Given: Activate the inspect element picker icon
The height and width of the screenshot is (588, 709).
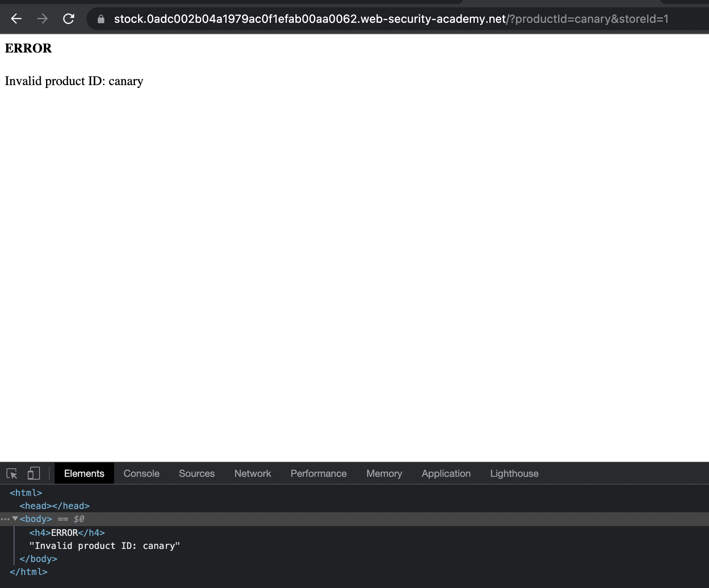Looking at the screenshot, I should coord(12,474).
